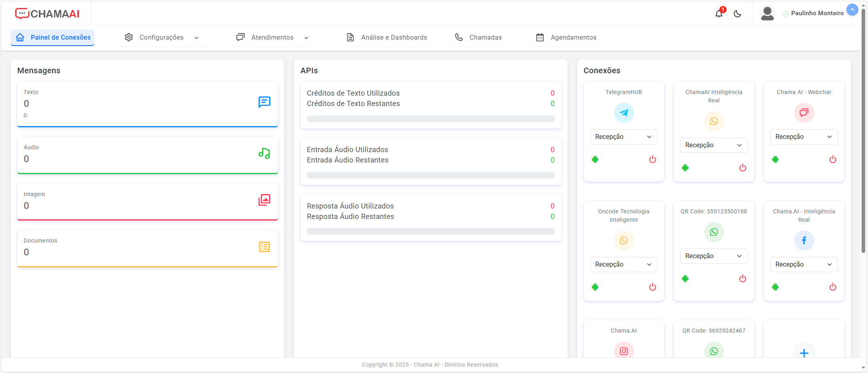This screenshot has width=868, height=373.
Task: Toggle dark mode moon icon
Action: 737,14
